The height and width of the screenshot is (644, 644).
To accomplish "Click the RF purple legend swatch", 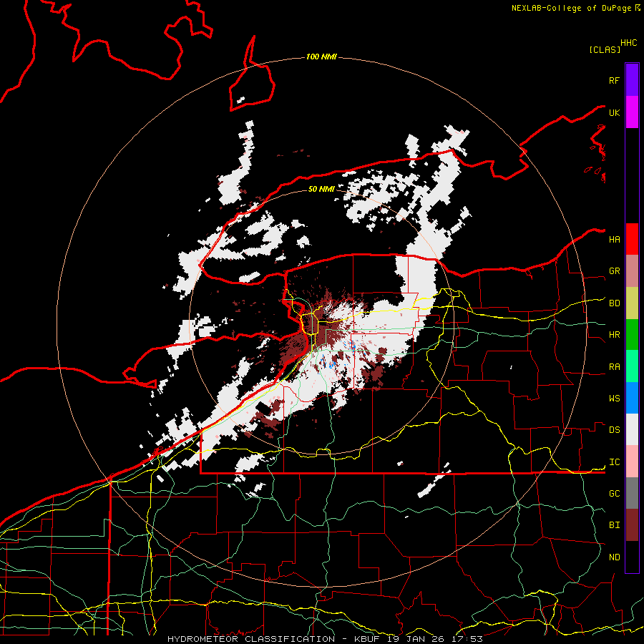I will tap(632, 80).
